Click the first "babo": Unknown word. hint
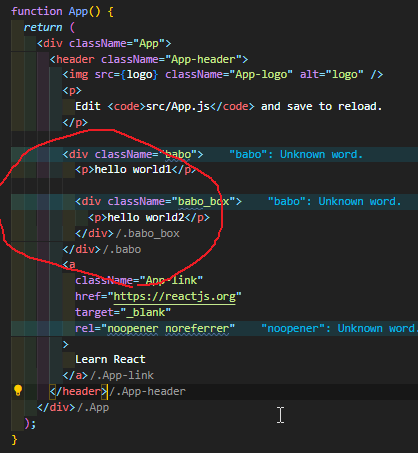The height and width of the screenshot is (453, 418). point(296,154)
